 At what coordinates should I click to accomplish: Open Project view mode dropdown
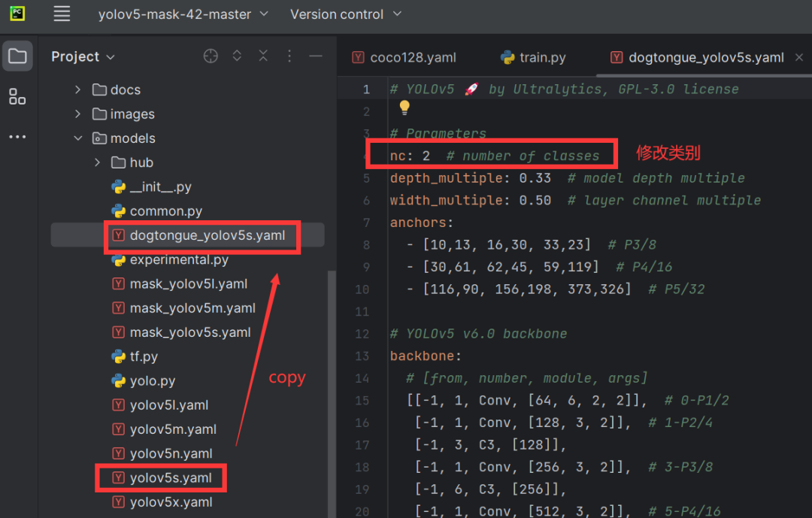coord(83,56)
